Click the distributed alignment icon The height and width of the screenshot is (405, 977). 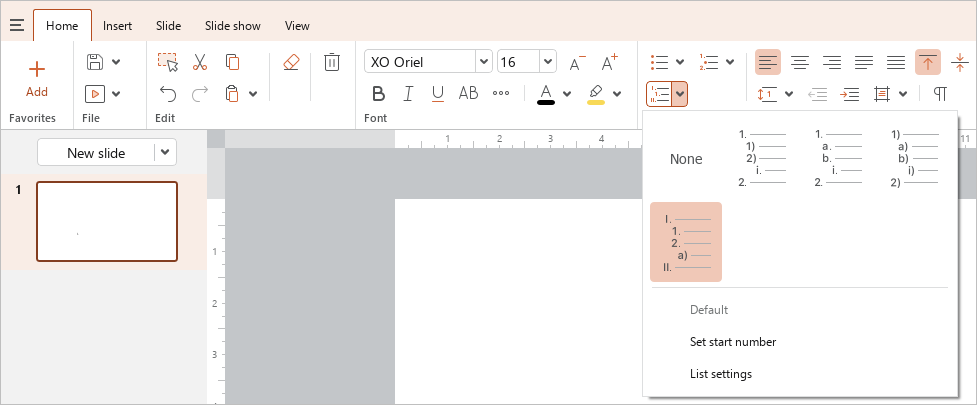click(x=896, y=62)
